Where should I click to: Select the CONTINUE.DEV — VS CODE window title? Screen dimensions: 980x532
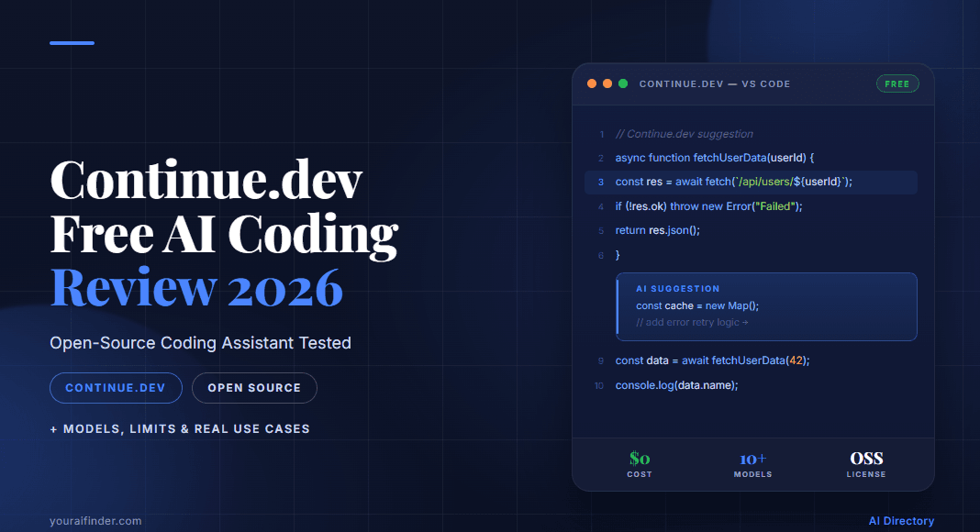(x=715, y=83)
